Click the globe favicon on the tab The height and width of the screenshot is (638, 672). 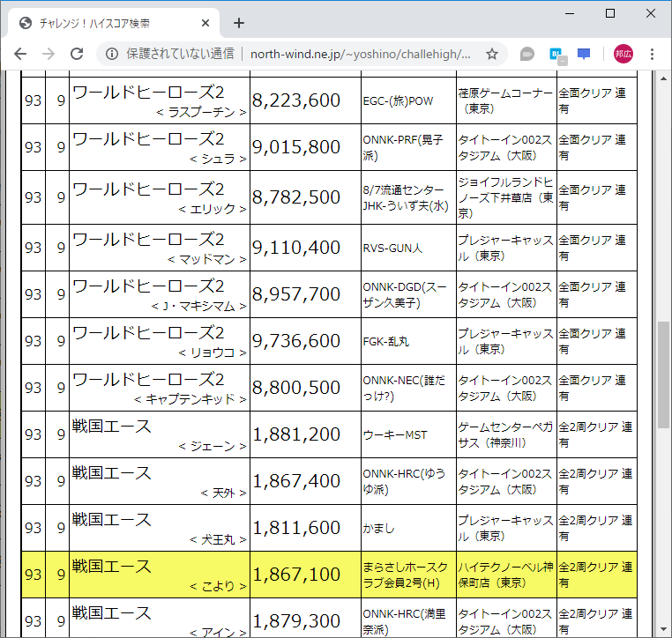tap(26, 23)
